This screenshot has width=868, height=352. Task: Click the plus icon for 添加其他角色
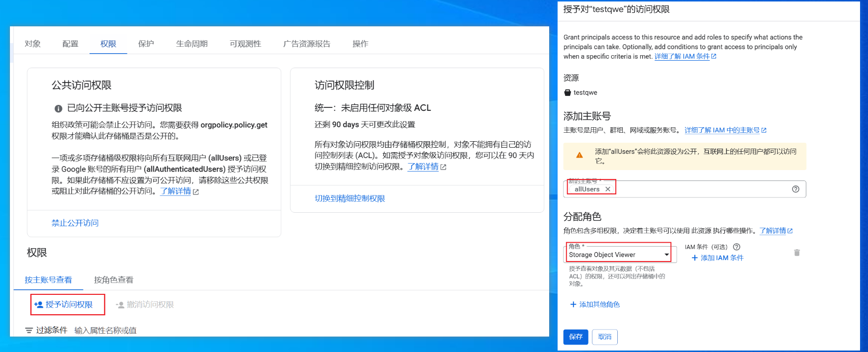click(573, 304)
